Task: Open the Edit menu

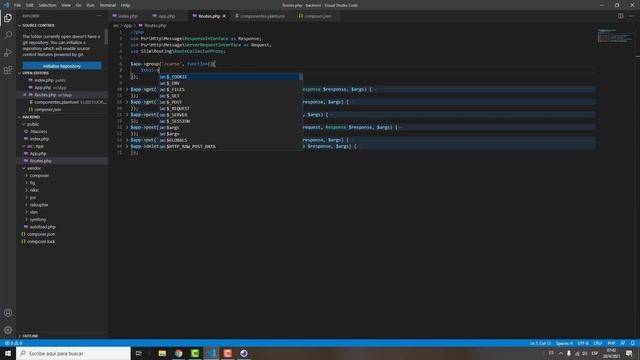Action: click(30, 5)
